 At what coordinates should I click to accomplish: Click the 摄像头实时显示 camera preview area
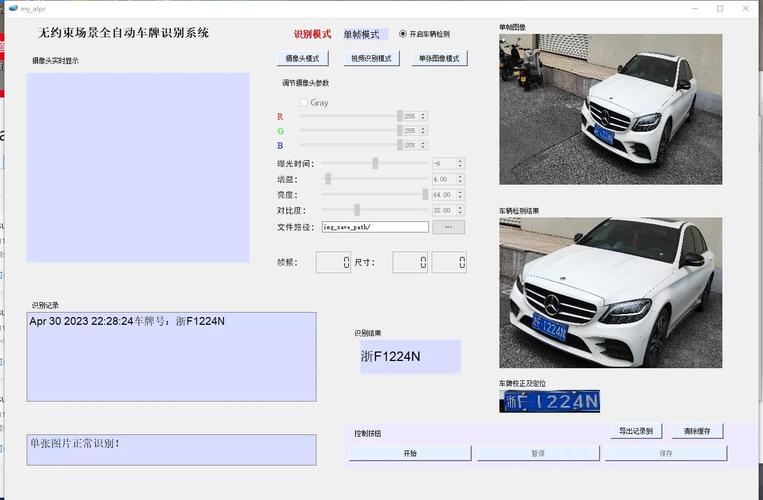tap(138, 168)
